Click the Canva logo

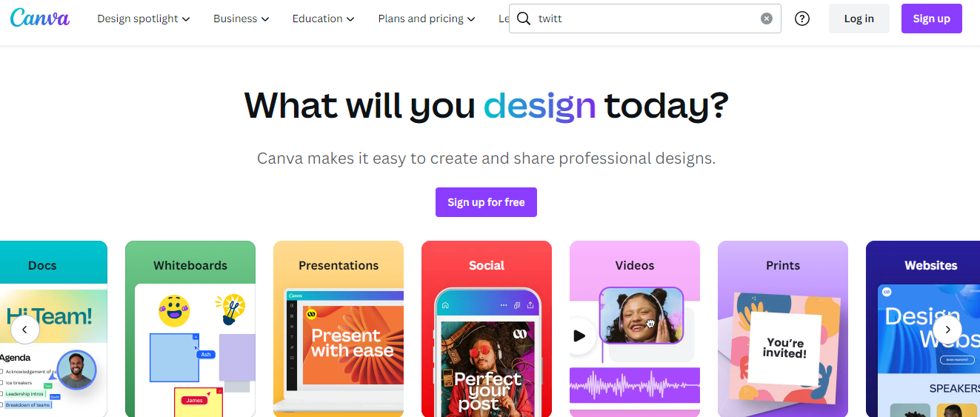tap(40, 19)
